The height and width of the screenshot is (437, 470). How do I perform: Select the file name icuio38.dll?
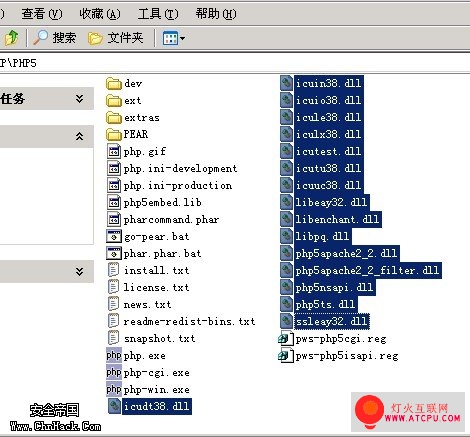[x=328, y=100]
